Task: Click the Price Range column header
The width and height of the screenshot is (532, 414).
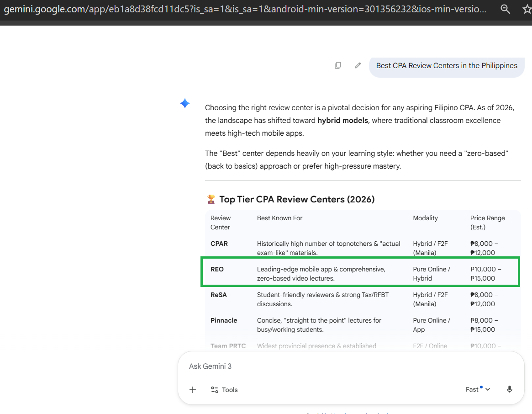Action: (x=487, y=223)
